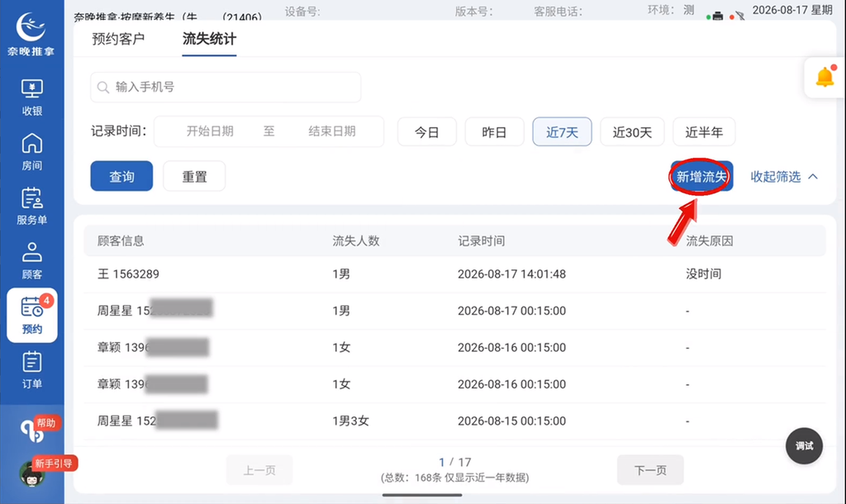Click the 记录时间 column header

click(x=482, y=240)
